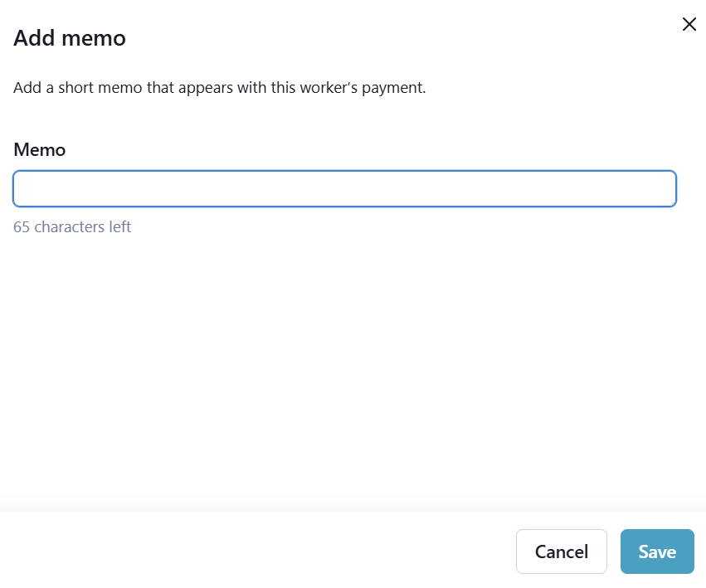This screenshot has height=588, width=706.
Task: Save the worker payment memo
Action: 656,552
